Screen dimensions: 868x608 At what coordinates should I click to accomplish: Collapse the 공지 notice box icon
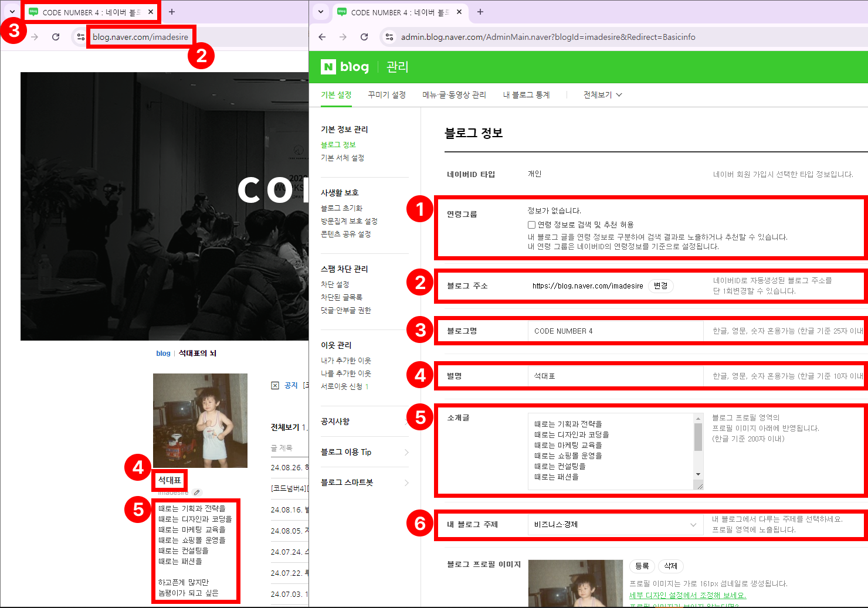pos(275,385)
